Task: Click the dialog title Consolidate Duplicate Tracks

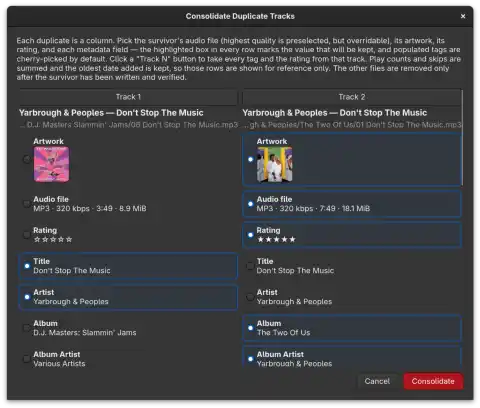Action: click(240, 16)
